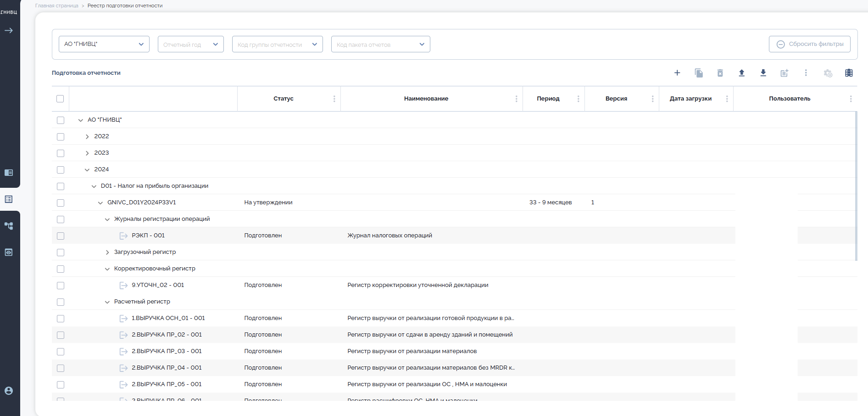Open the Отчетный год dropdown
868x416 pixels.
coord(191,44)
